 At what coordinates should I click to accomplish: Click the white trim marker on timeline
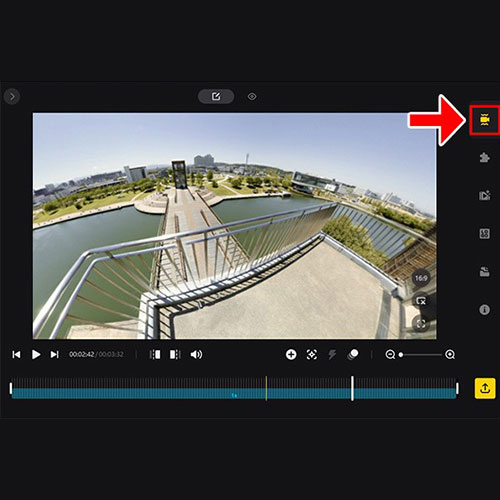pyautogui.click(x=352, y=388)
